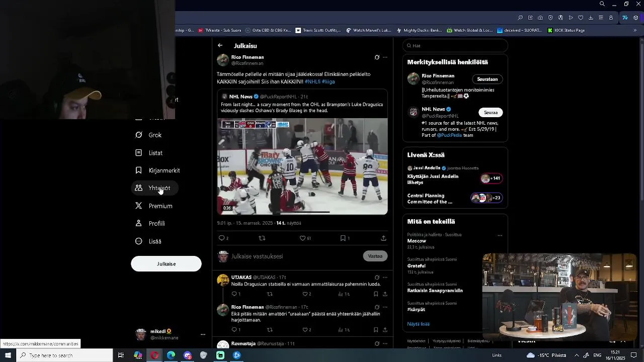Share the UTJAKAS comment
644x362 pixels.
coord(385,294)
